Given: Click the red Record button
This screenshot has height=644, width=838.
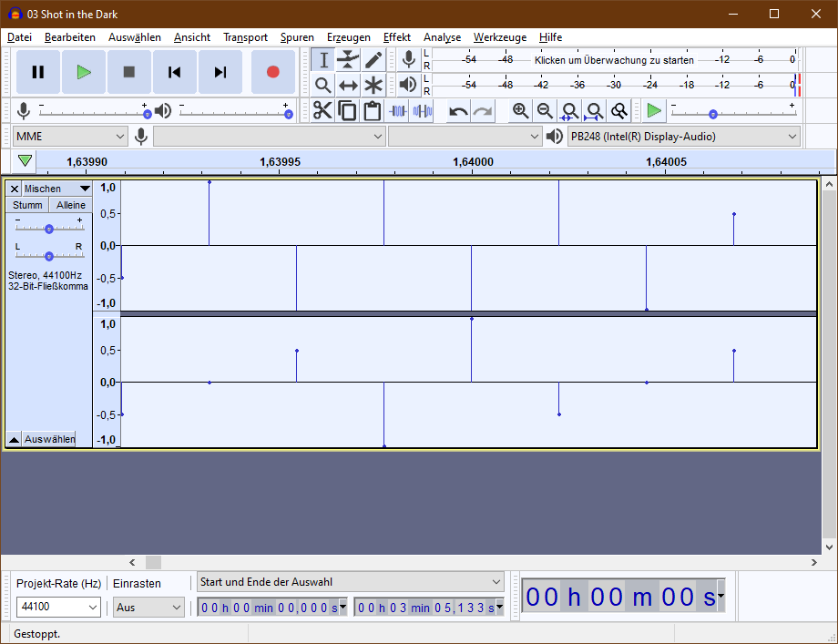Looking at the screenshot, I should [272, 72].
